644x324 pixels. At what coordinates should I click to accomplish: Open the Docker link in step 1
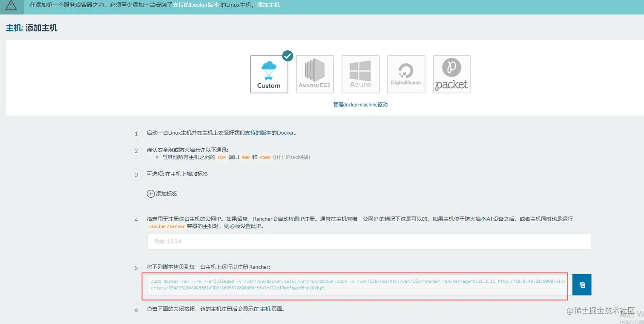point(285,133)
